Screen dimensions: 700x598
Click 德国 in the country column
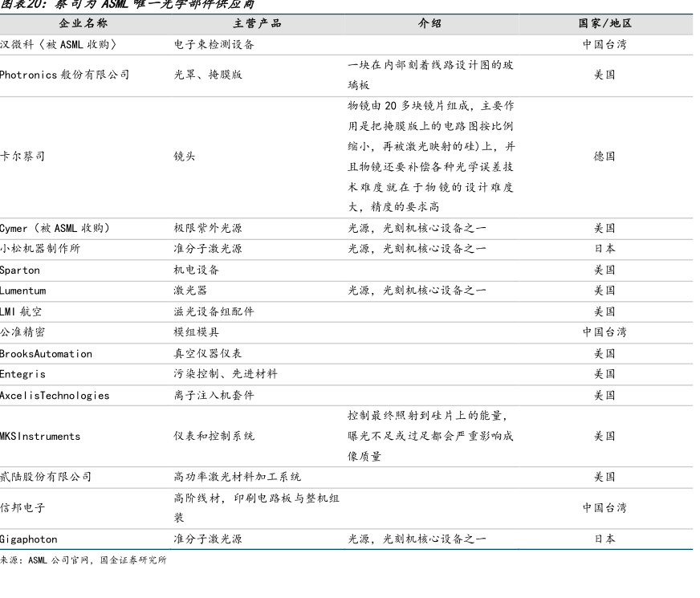pos(604,157)
